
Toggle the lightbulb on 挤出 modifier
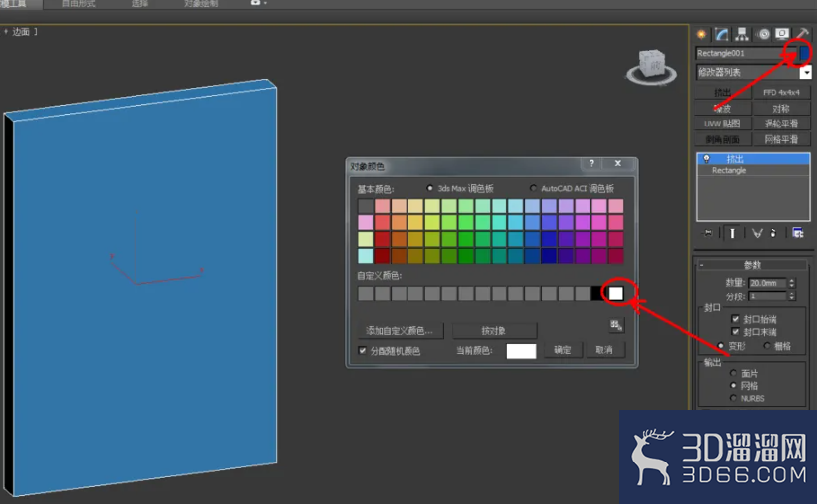click(x=706, y=159)
